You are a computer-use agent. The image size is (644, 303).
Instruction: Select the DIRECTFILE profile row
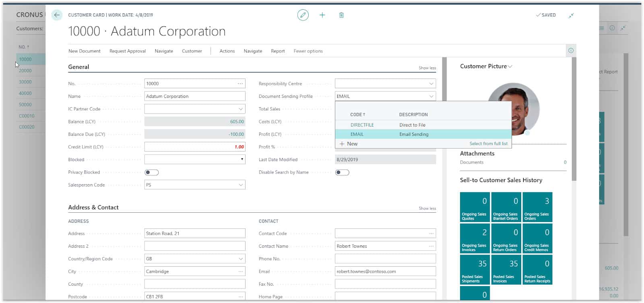[423, 125]
